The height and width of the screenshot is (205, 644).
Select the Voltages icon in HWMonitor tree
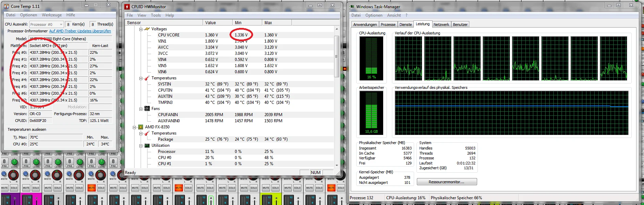(147, 29)
